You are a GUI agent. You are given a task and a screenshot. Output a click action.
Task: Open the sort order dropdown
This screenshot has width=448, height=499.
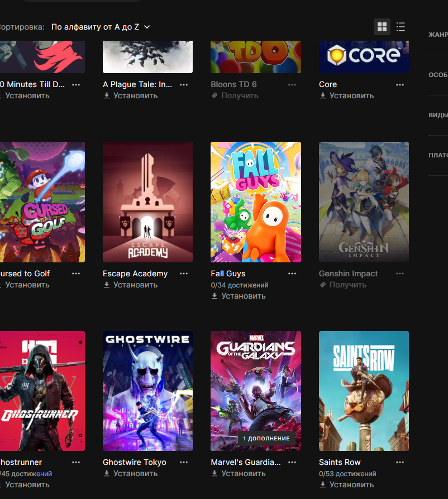click(x=101, y=27)
